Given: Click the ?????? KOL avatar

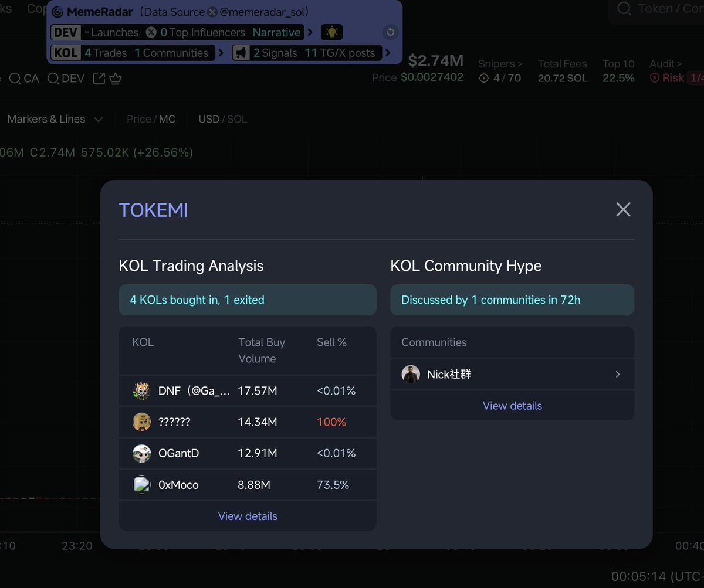Looking at the screenshot, I should (x=141, y=422).
